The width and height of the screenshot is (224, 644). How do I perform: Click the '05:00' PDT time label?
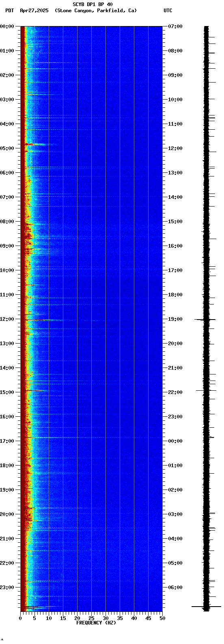pos(7,148)
